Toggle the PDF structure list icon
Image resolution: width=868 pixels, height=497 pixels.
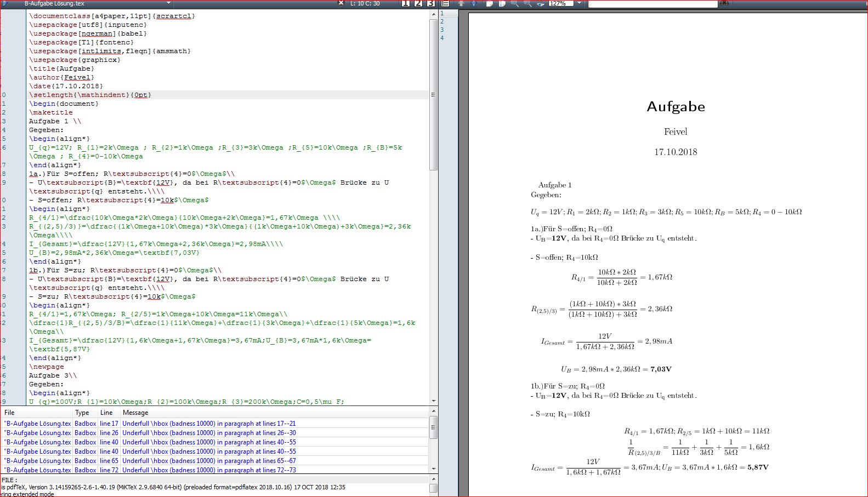pos(445,3)
